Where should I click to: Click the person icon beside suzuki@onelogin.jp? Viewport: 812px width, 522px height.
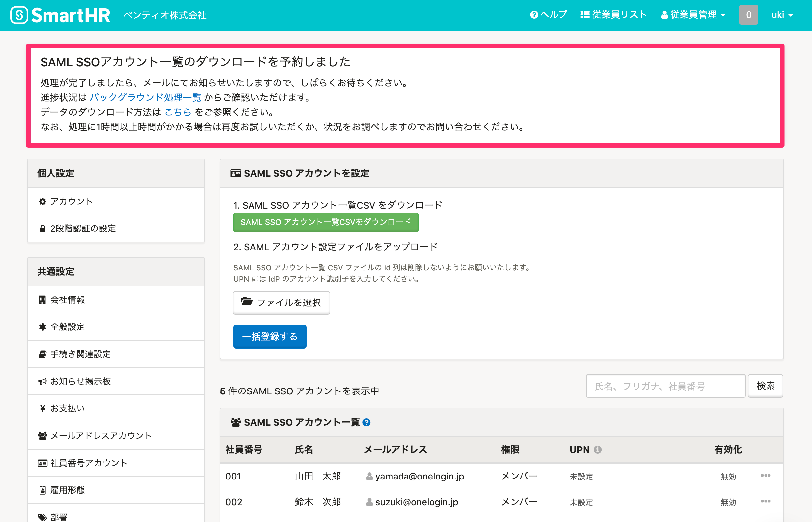369,502
